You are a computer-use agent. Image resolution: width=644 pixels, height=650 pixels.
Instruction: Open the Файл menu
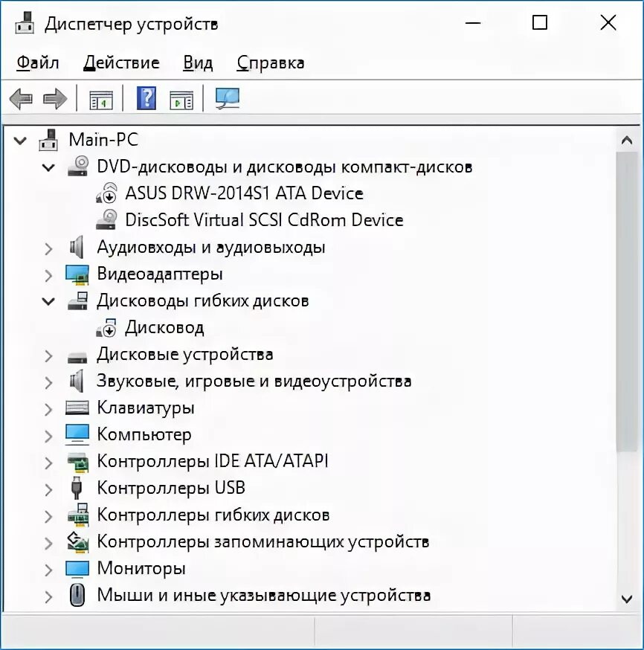(x=38, y=63)
